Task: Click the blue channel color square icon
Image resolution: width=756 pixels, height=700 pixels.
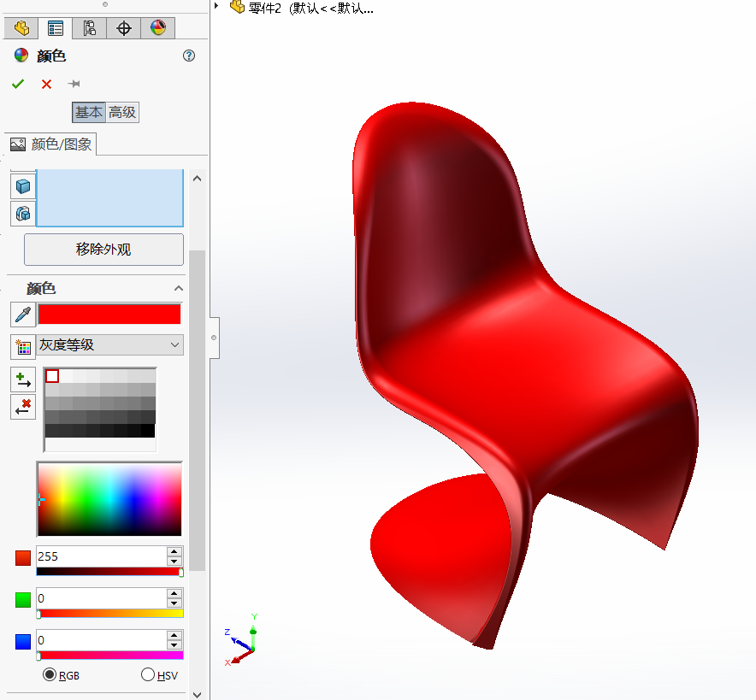Action: click(22, 642)
